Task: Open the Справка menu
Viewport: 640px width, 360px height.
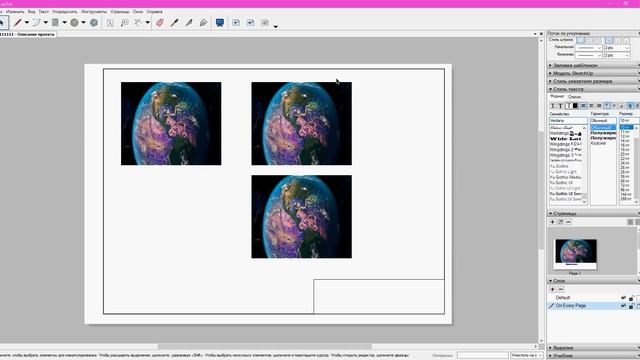Action: pos(154,12)
